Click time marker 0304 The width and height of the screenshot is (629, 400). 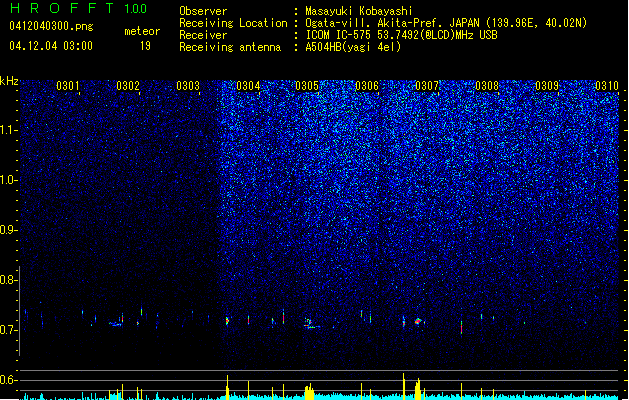click(248, 86)
